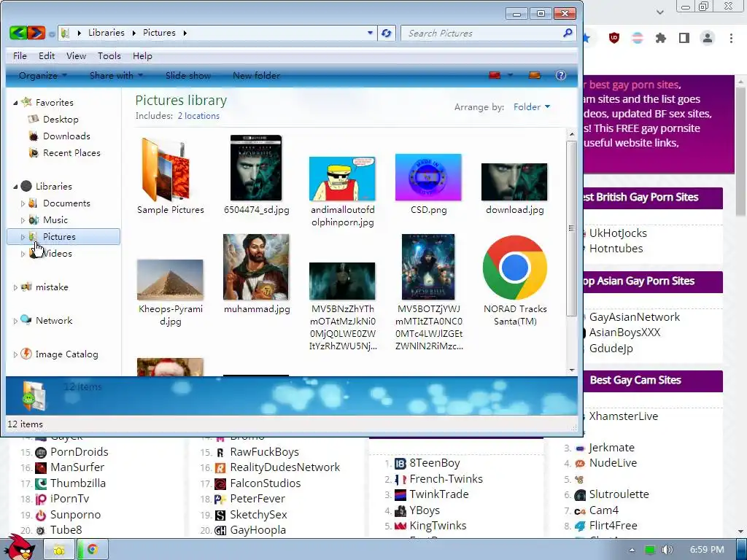
Task: Select NORAD Tracks Santa Chrome shortcut
Action: click(514, 268)
